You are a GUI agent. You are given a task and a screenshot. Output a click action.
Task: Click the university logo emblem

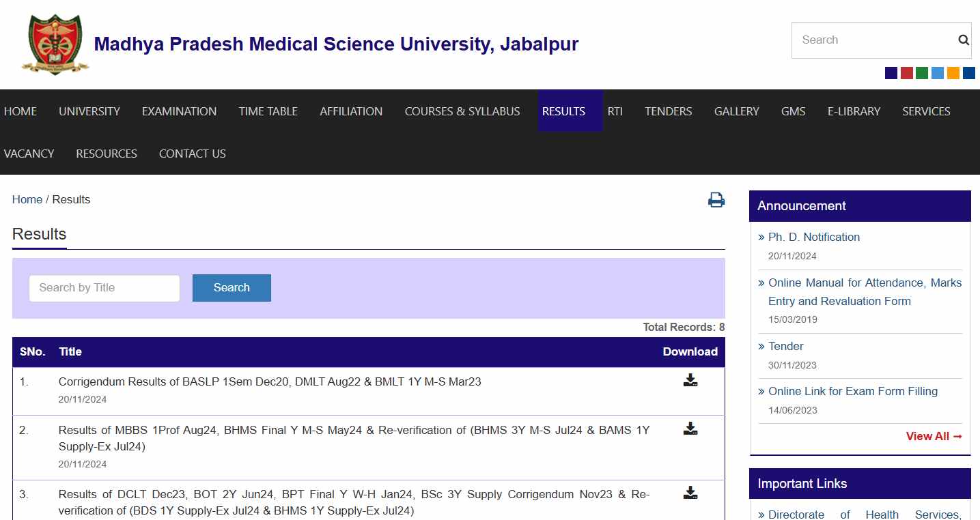click(55, 42)
